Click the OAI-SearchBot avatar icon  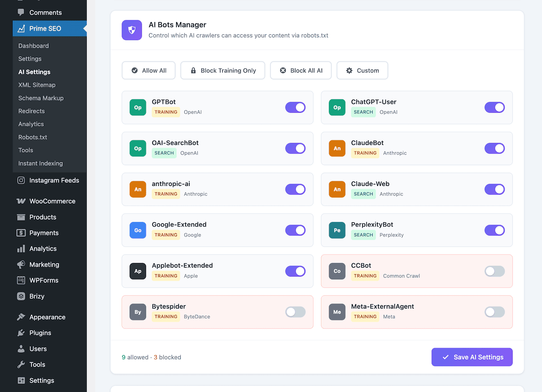click(138, 148)
